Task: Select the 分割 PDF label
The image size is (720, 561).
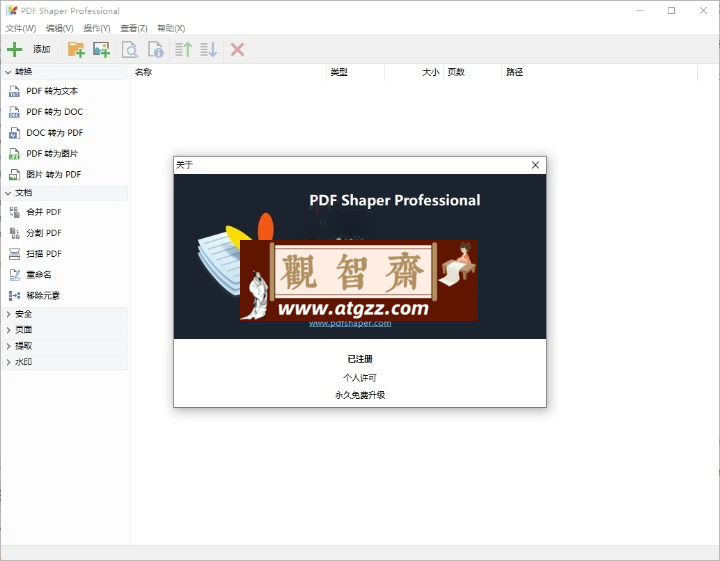Action: coord(44,233)
